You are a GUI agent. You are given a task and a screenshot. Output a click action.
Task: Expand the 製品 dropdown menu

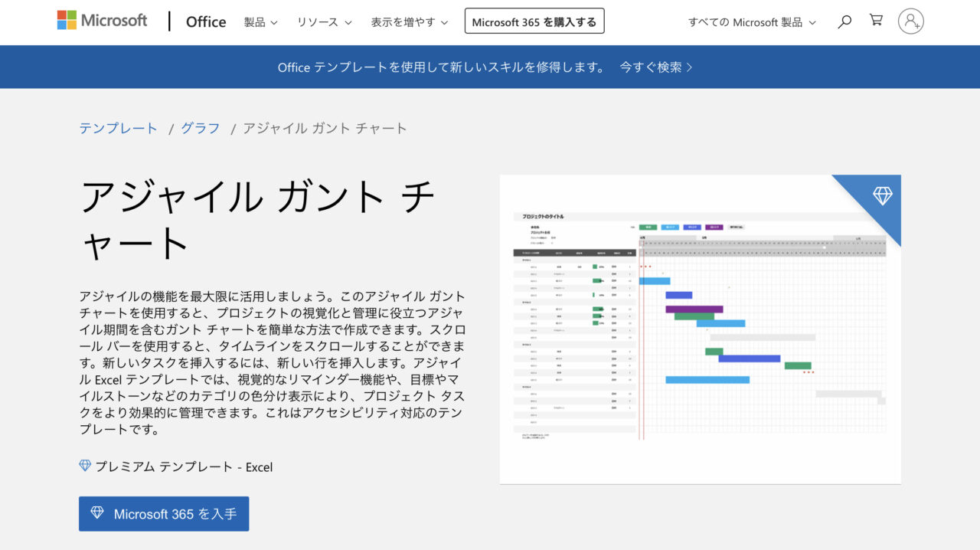tap(260, 22)
